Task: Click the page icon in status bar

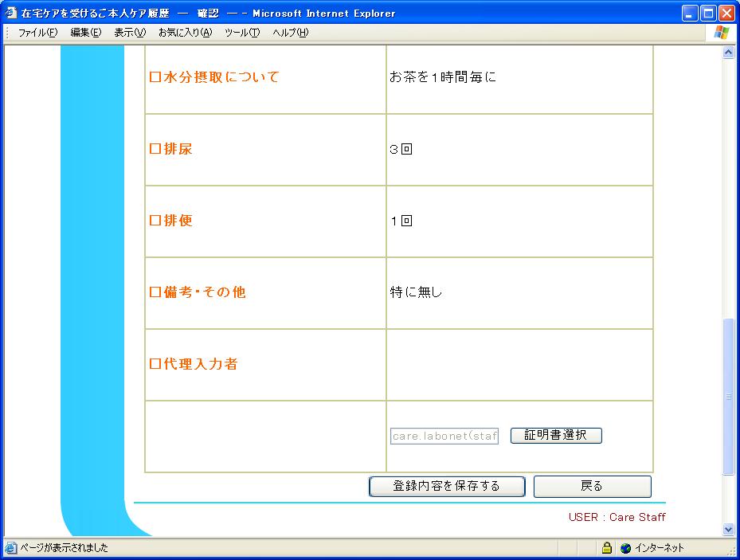Action: pyautogui.click(x=10, y=548)
